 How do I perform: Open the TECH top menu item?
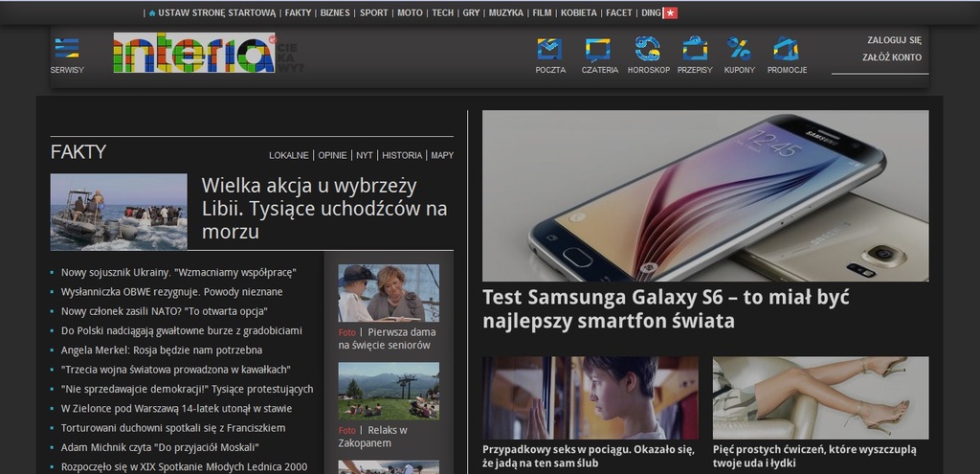point(443,12)
